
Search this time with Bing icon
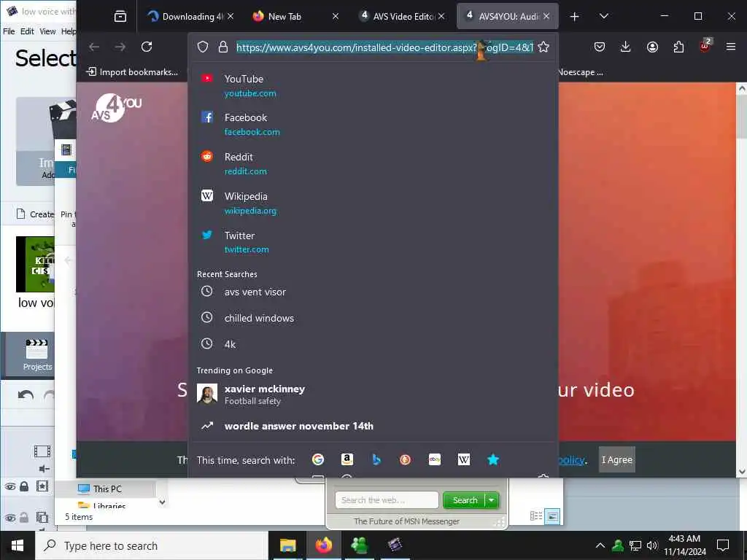coord(376,459)
